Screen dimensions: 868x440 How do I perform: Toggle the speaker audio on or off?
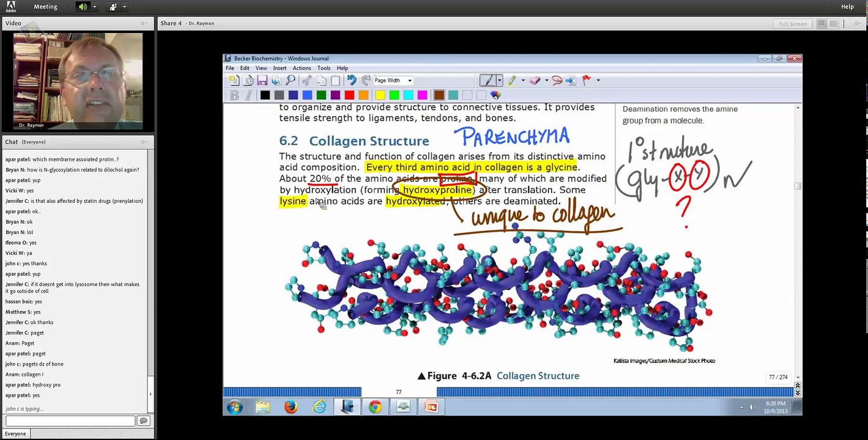pyautogui.click(x=82, y=7)
